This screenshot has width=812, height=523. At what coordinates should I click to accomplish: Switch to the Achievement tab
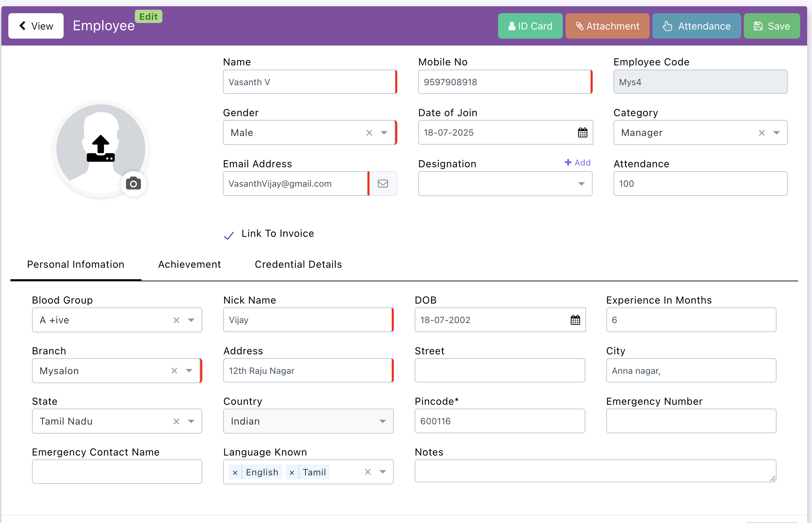(189, 264)
